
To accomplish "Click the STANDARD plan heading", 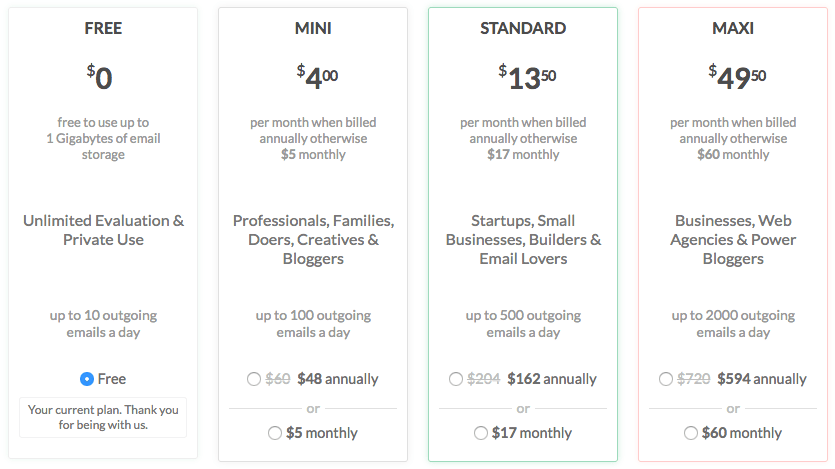I will tap(523, 28).
